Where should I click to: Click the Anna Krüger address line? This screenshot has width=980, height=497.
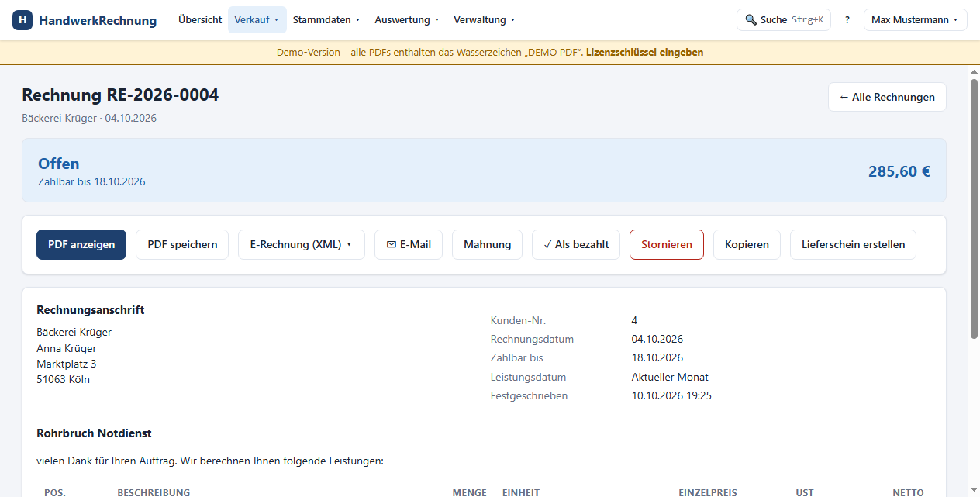click(67, 348)
